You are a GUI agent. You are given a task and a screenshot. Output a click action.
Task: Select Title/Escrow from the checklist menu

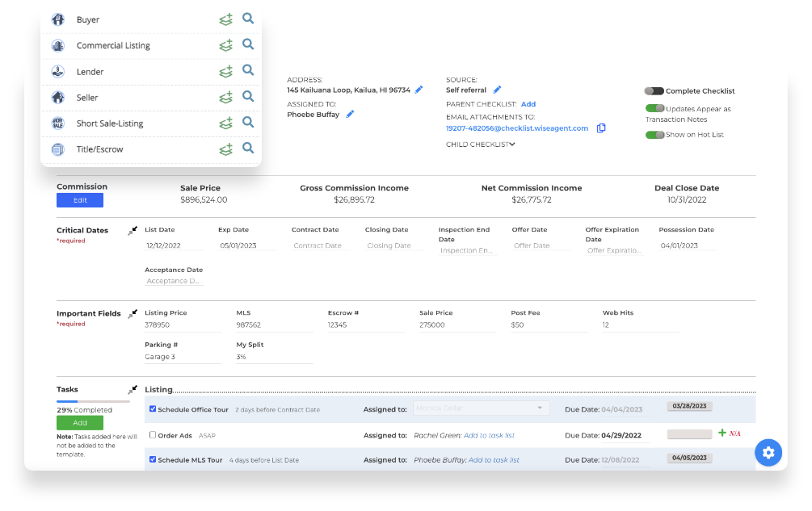pos(99,149)
